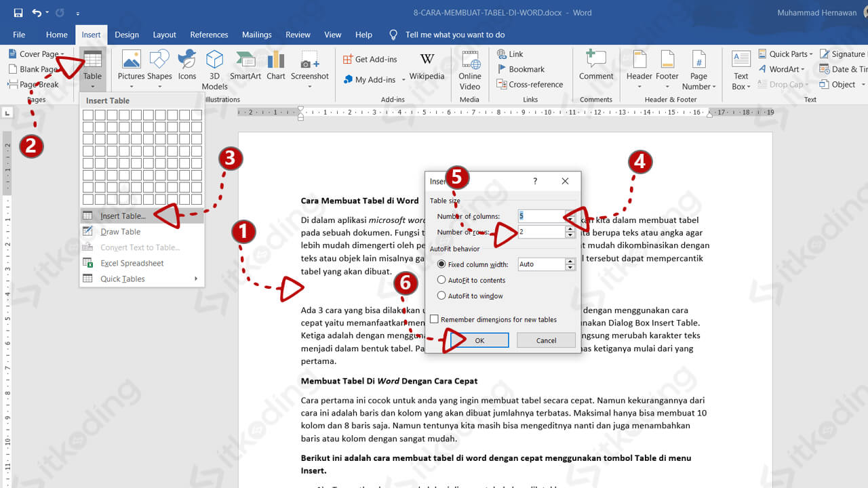The image size is (868, 488).
Task: Open the 3D Models icon
Action: tap(214, 70)
